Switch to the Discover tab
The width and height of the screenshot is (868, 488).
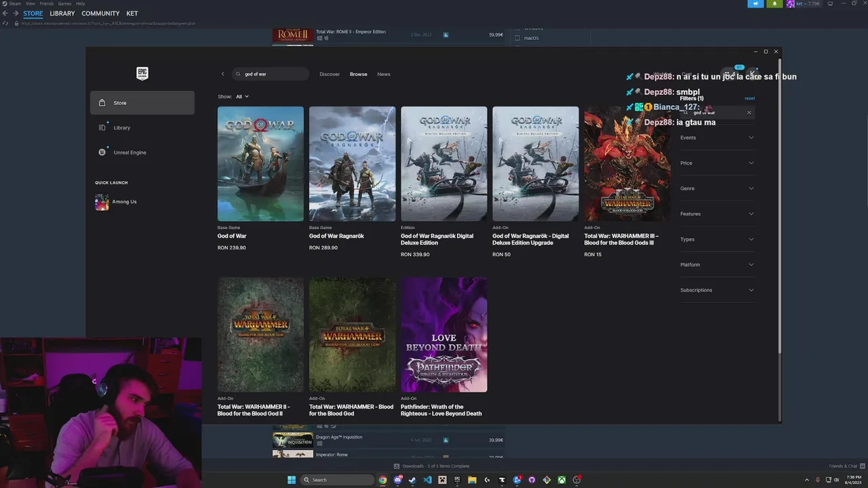(x=330, y=74)
